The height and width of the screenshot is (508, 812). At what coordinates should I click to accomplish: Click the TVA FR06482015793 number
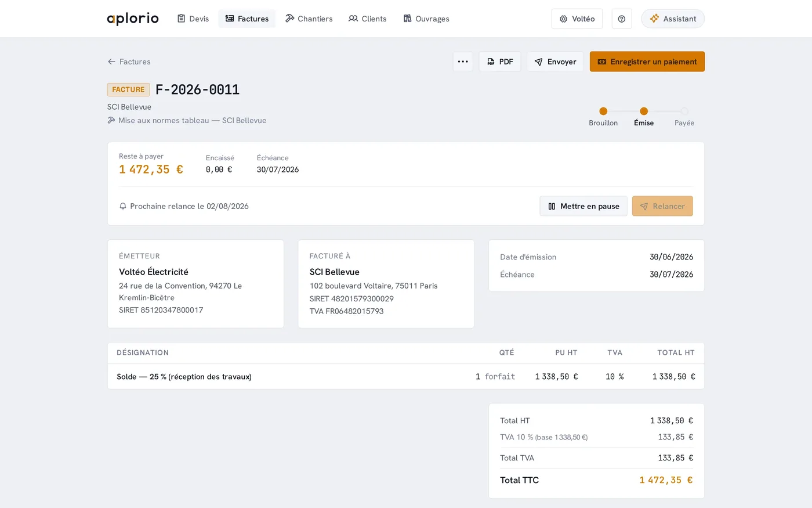tap(347, 311)
